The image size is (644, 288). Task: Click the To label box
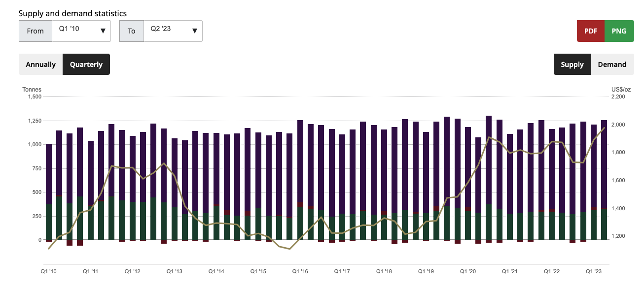(x=131, y=31)
